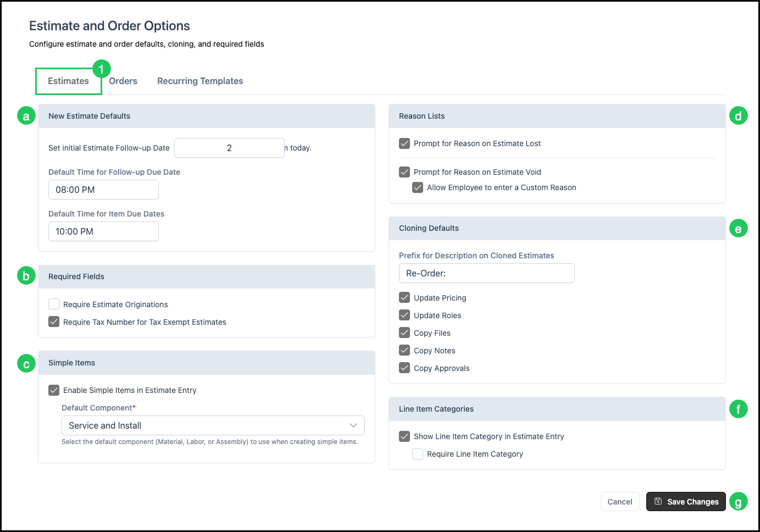The image size is (760, 532).
Task: Edit the cloned estimates prefix field
Action: (487, 273)
